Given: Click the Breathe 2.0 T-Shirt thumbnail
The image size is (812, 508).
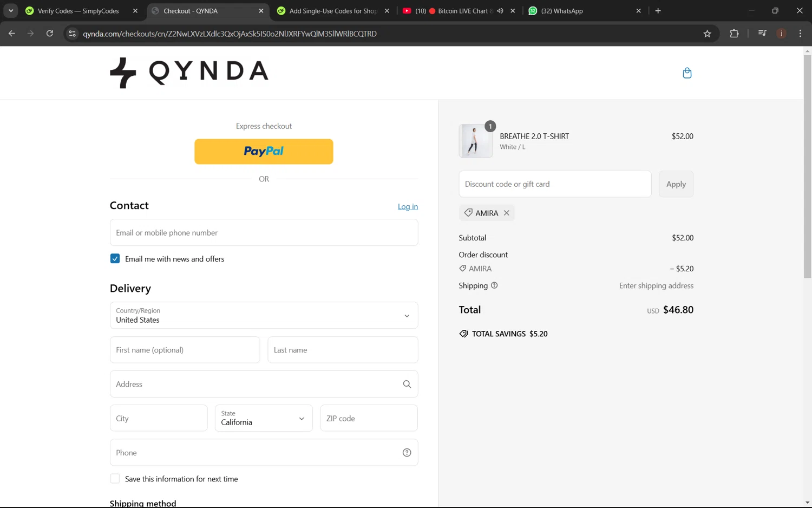Looking at the screenshot, I should click(475, 141).
